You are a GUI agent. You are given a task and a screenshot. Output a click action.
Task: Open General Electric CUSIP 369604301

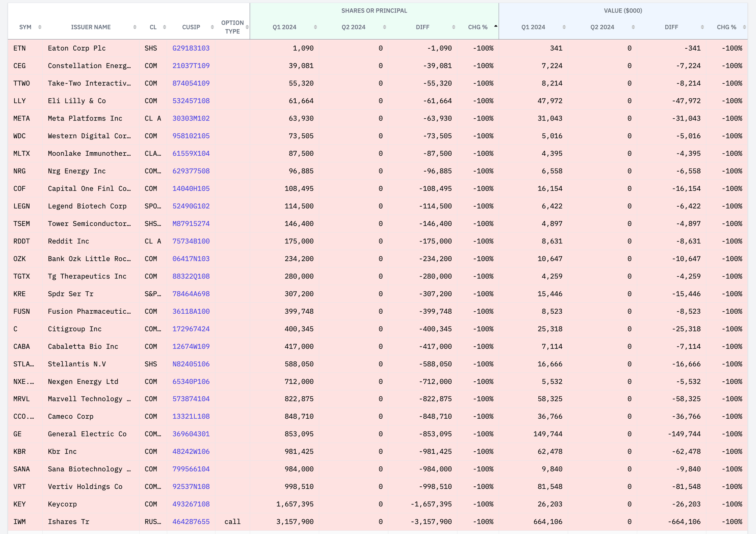click(191, 434)
